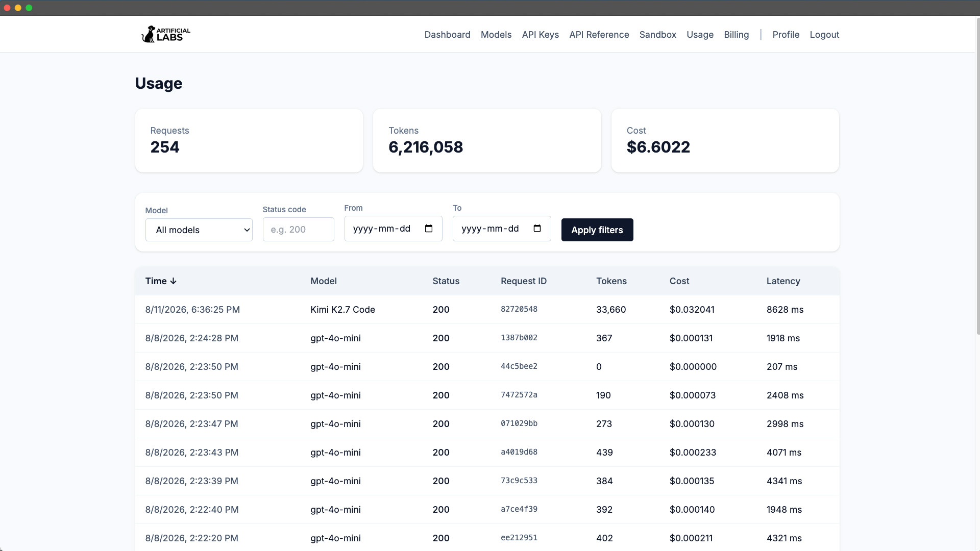Viewport: 980px width, 551px height.
Task: Open the Profile page
Action: (x=786, y=35)
